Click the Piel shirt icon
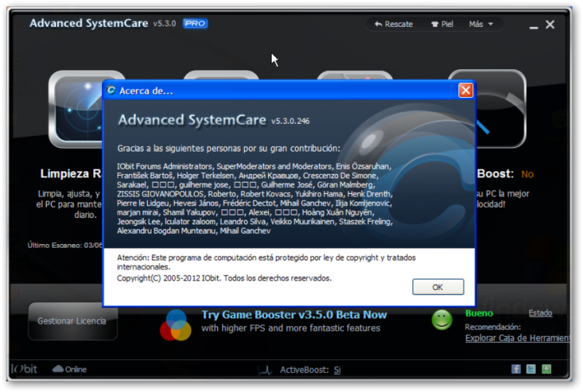The image size is (583, 392). coord(434,24)
